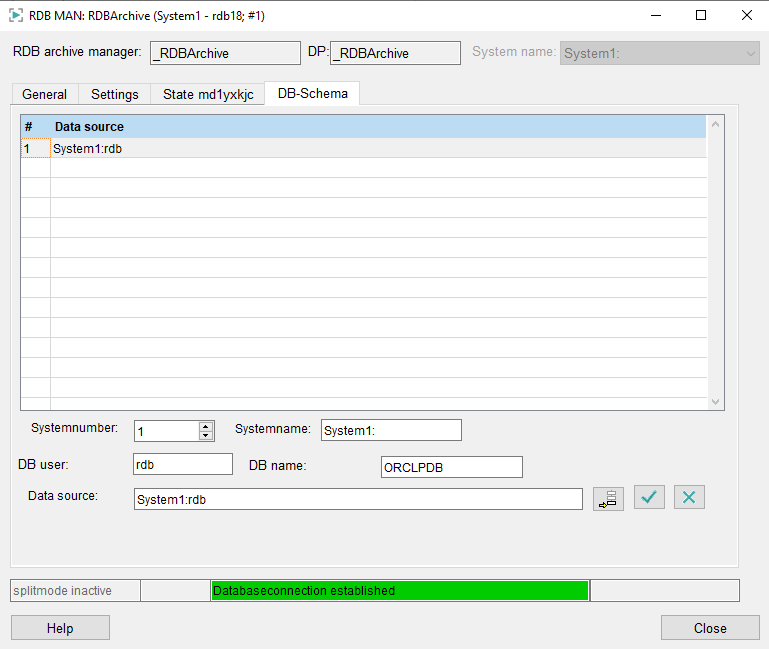Apply changes with the green checkmark icon
Viewport: 769px width, 649px height.
tap(649, 497)
